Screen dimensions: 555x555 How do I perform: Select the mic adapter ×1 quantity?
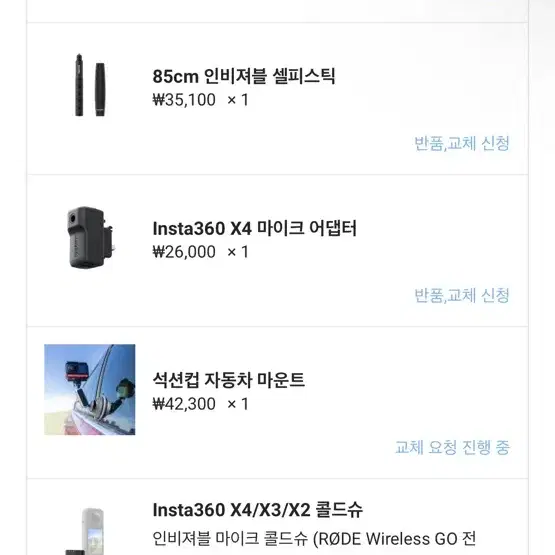click(238, 252)
